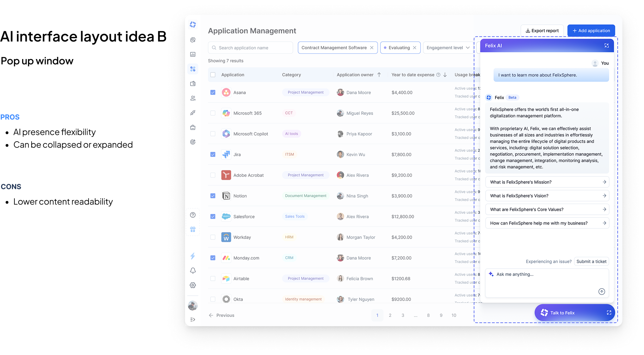Focus the Ask me anything input
This screenshot has width=644, height=355.
[x=547, y=283]
